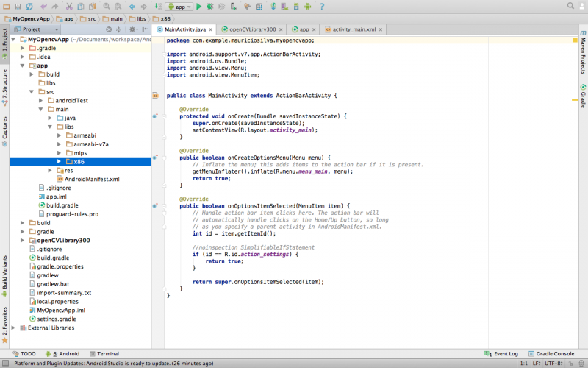Switch to the openCVLibrary300 editor tab
Image resolution: width=588 pixels, height=368 pixels.
(x=252, y=29)
